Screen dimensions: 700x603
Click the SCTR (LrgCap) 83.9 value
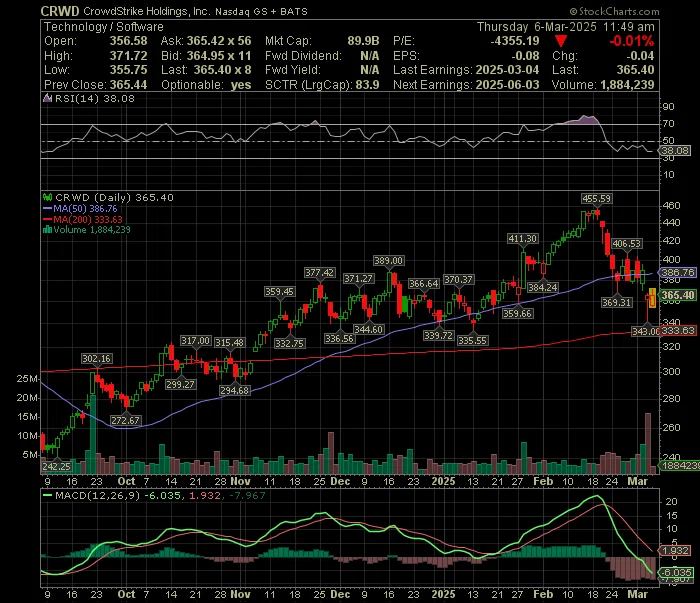(x=367, y=85)
